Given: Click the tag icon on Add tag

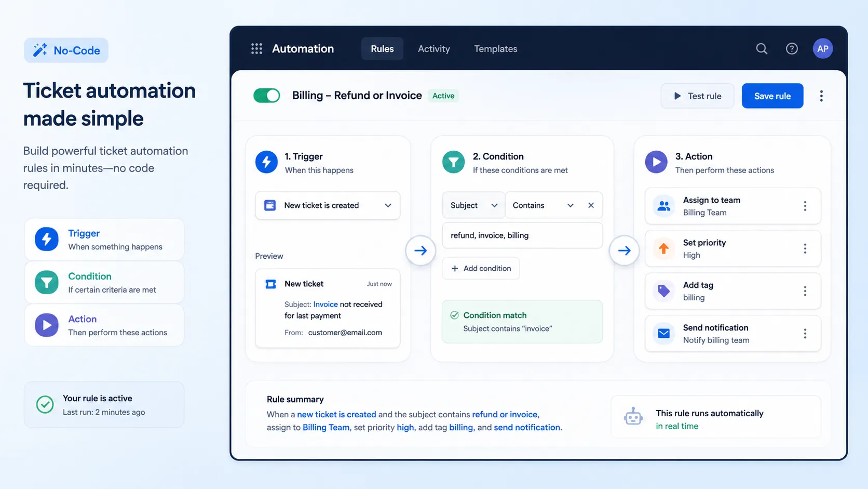Looking at the screenshot, I should [x=664, y=292].
